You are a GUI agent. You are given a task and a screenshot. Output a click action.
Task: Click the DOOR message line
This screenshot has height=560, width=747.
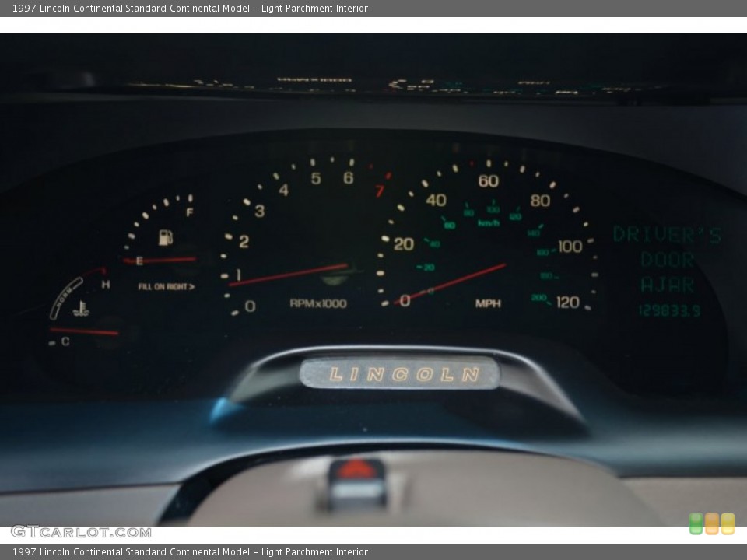point(667,260)
